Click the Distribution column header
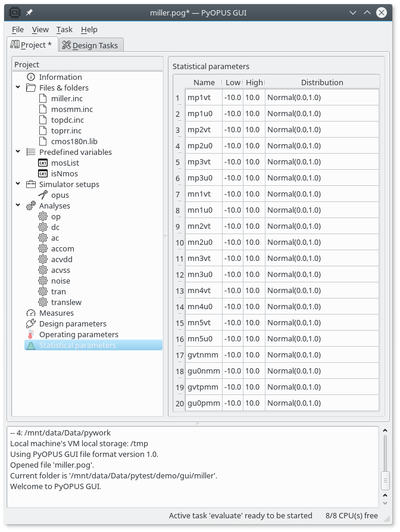Screen dimensions: 400x532 tap(322, 82)
